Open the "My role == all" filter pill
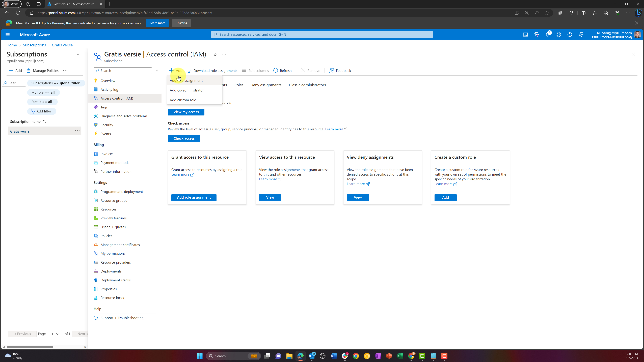This screenshot has width=644, height=362. click(43, 92)
